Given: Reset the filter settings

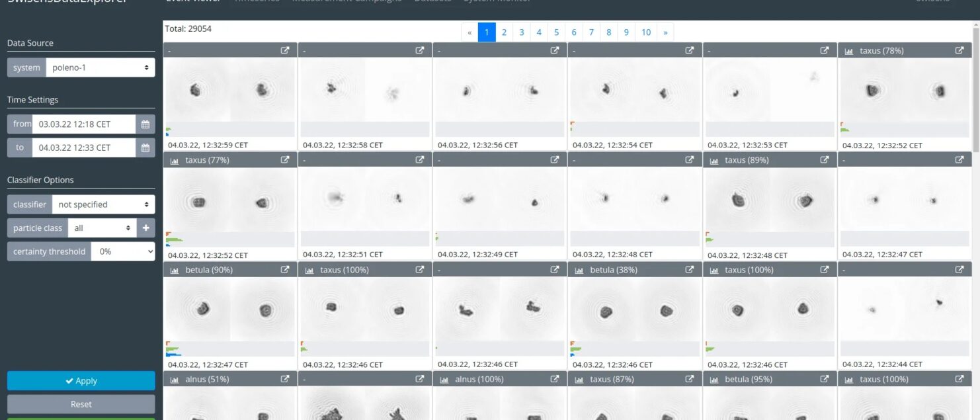Looking at the screenshot, I should click(x=81, y=404).
